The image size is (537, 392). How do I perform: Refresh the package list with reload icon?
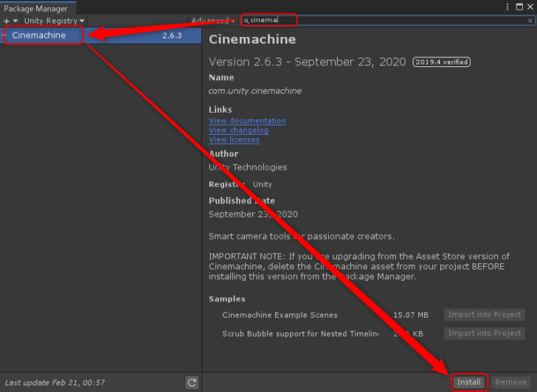(192, 382)
